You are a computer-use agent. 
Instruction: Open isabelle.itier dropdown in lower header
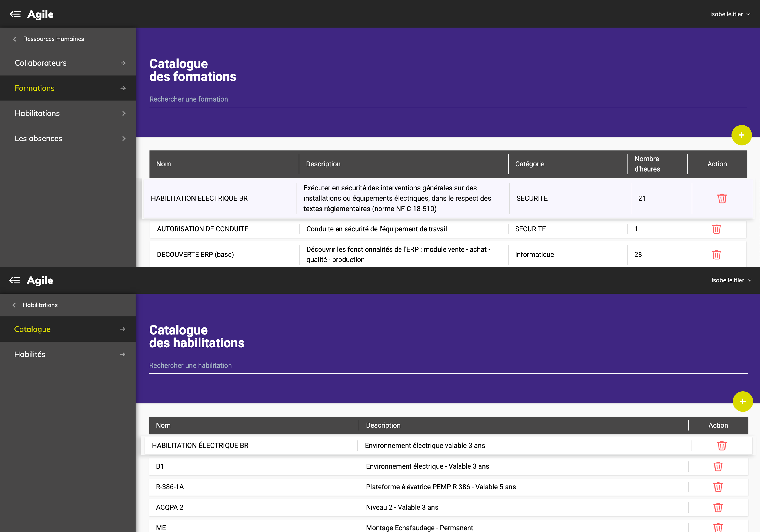pyautogui.click(x=731, y=280)
